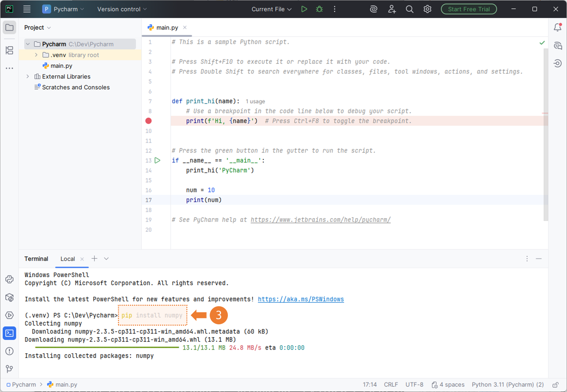
Task: Click Python 3.11 (Pycharm) interpreter widget
Action: point(508,385)
